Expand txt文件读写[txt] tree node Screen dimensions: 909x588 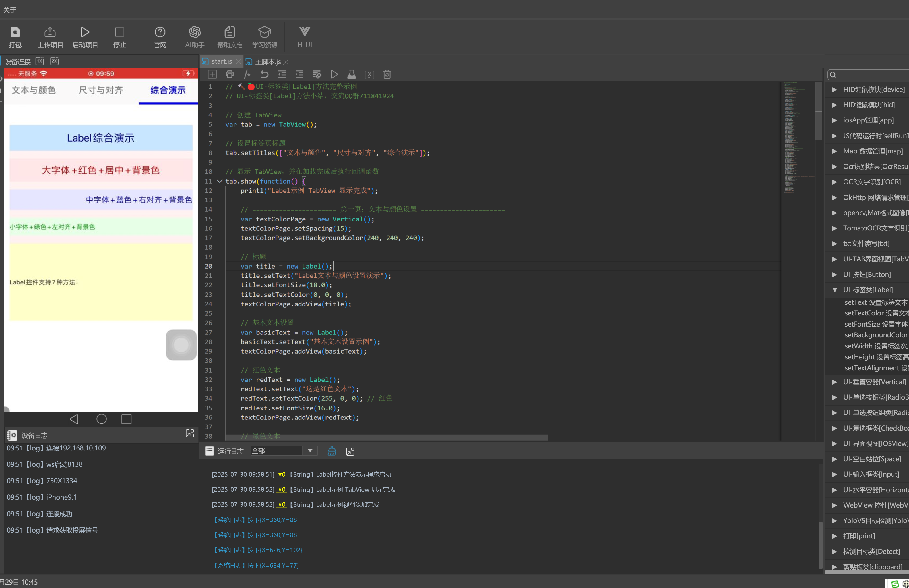coord(834,244)
